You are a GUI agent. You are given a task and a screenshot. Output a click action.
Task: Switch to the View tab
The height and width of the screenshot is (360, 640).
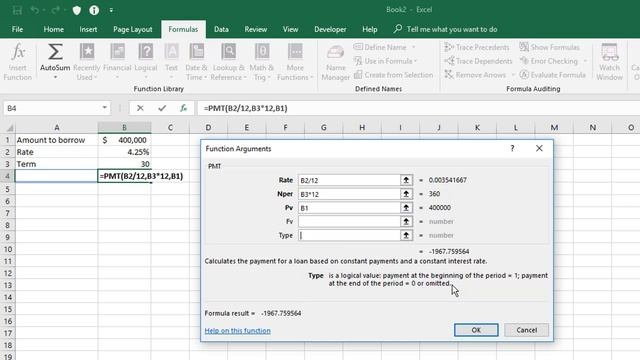click(290, 29)
